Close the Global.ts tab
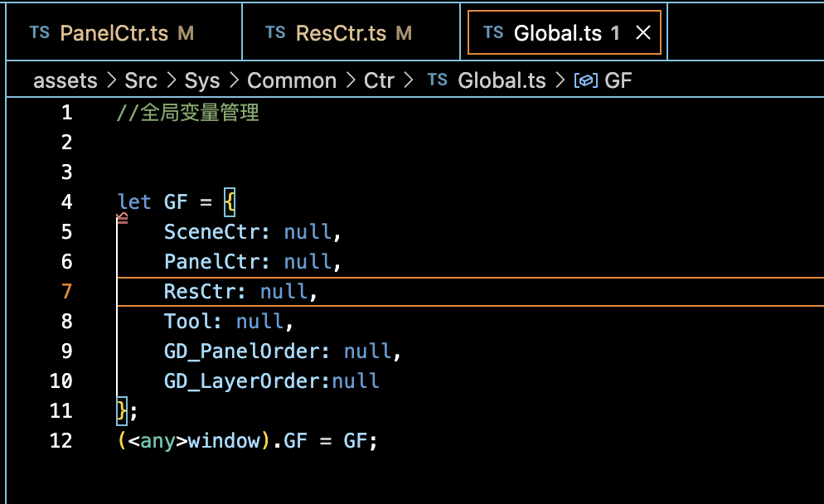824x504 pixels. [x=642, y=33]
